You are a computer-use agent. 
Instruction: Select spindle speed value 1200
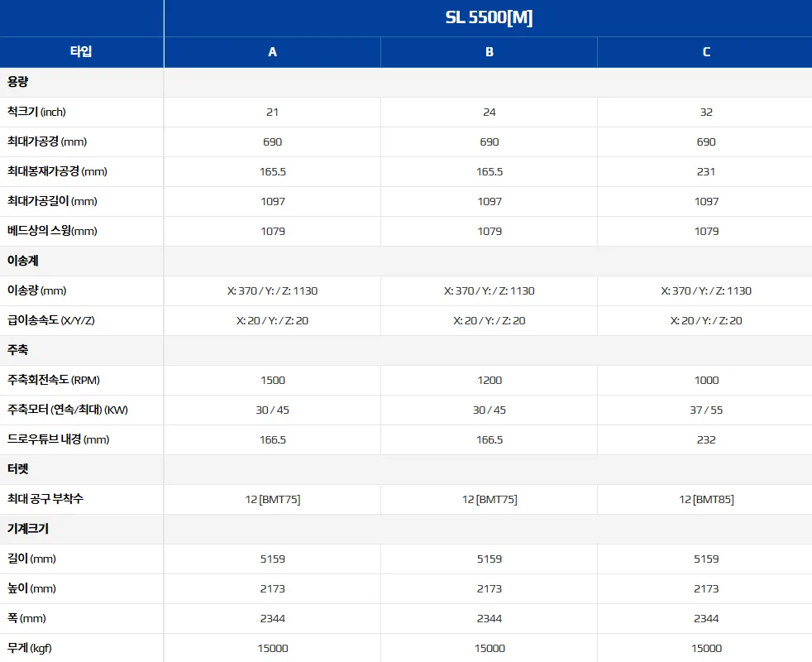[490, 380]
